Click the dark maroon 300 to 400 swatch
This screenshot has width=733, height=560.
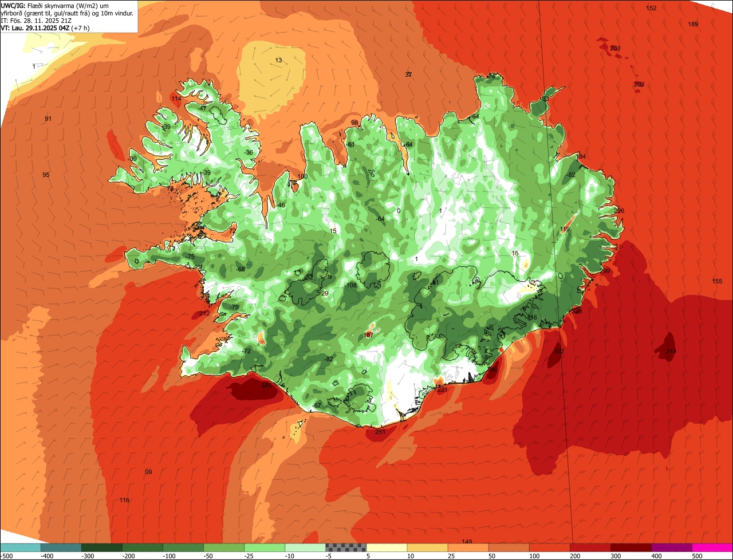[x=630, y=547]
